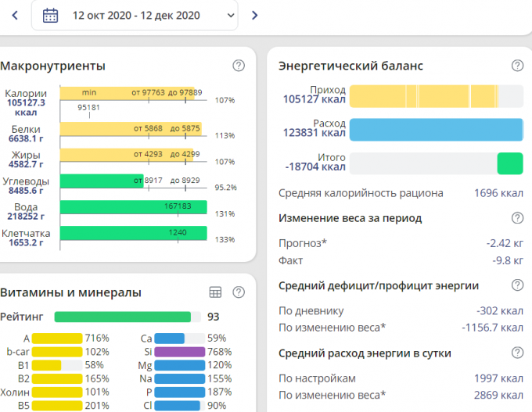The width and height of the screenshot is (532, 412).
Task: Open help for Макронутриенты panel
Action: 239,66
